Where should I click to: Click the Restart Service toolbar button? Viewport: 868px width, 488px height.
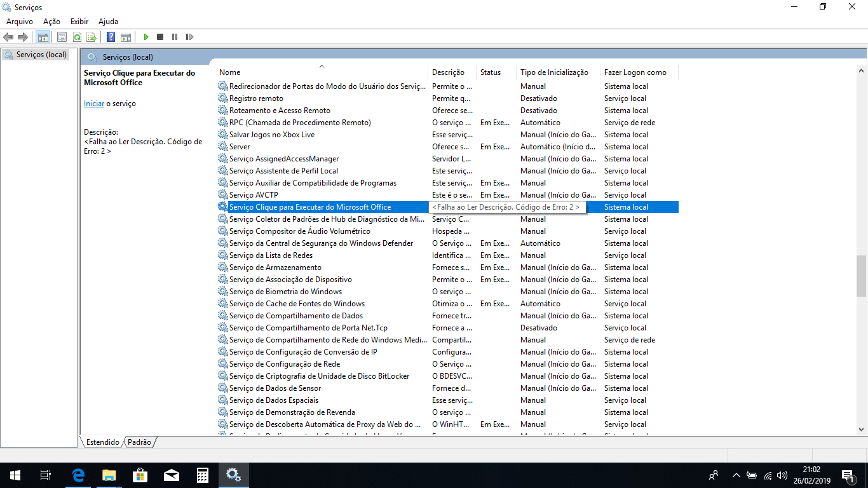pos(189,37)
